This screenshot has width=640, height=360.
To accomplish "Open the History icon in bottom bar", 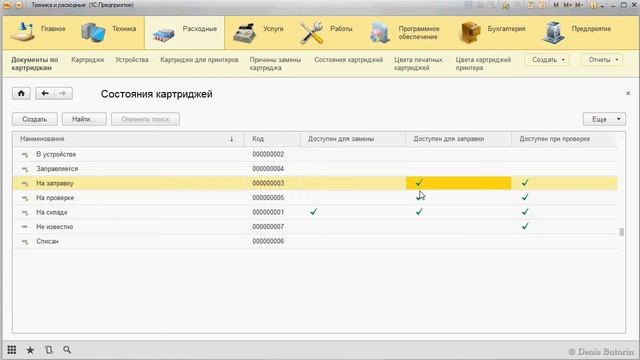I will [x=49, y=350].
